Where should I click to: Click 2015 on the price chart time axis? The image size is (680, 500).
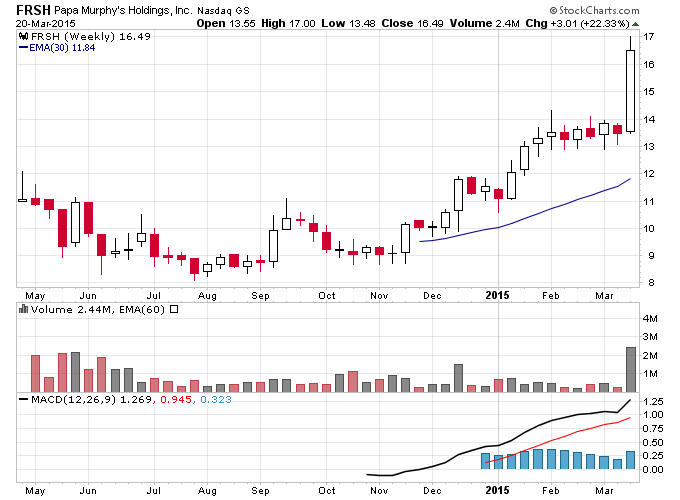click(497, 295)
